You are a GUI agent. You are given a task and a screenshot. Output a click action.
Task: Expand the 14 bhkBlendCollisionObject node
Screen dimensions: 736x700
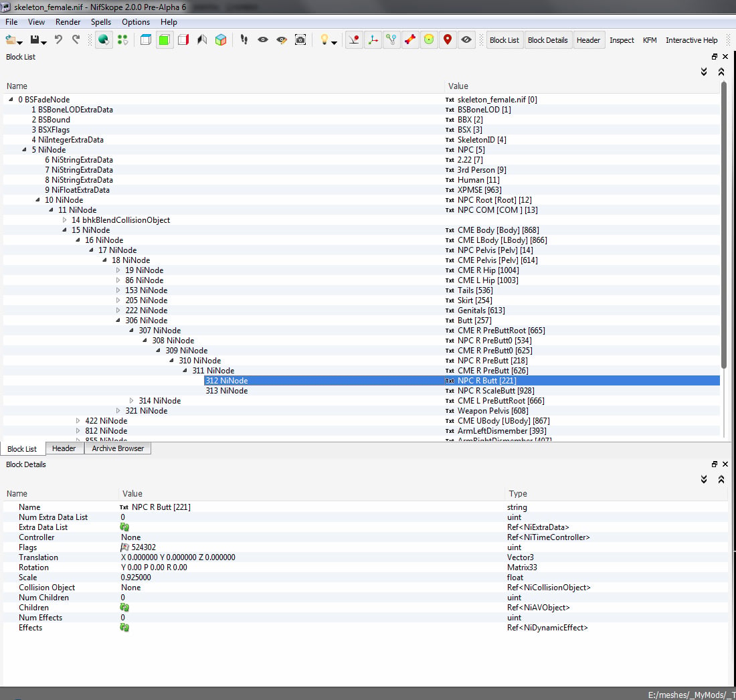point(65,220)
